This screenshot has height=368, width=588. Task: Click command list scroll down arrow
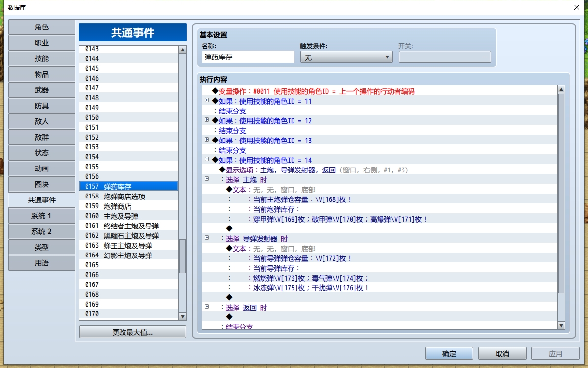pos(561,326)
